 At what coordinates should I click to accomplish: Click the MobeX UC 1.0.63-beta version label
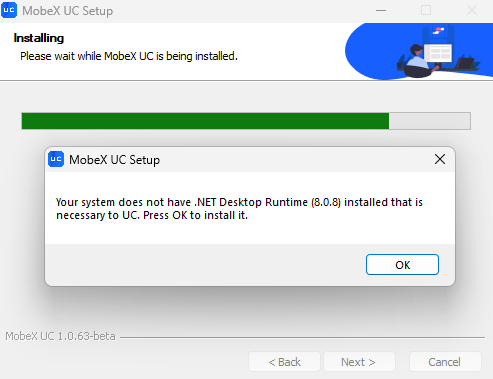(x=60, y=336)
